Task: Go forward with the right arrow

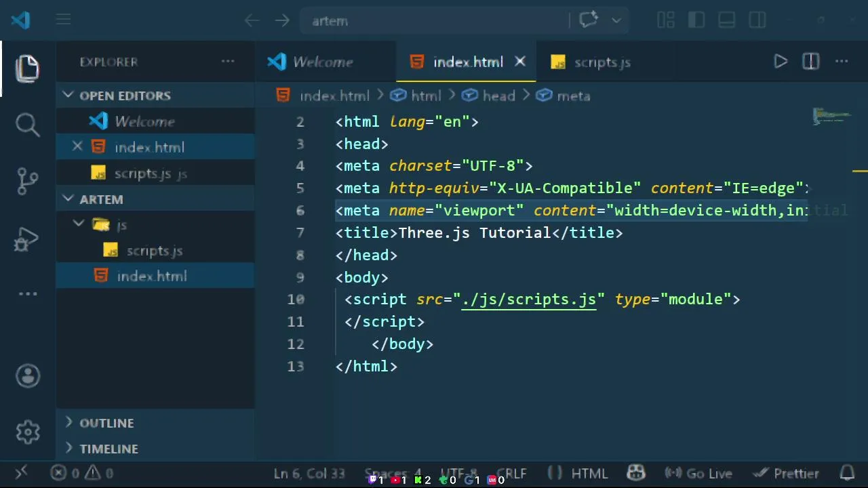Action: pos(282,21)
